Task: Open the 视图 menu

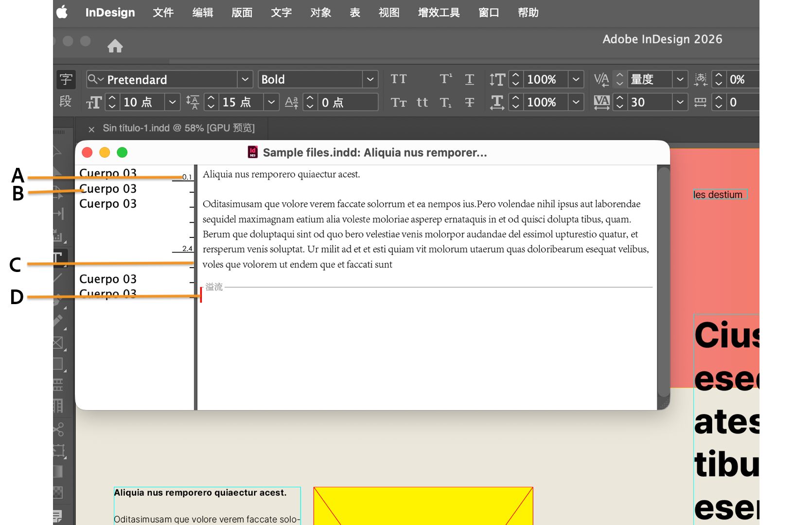Action: [x=389, y=12]
